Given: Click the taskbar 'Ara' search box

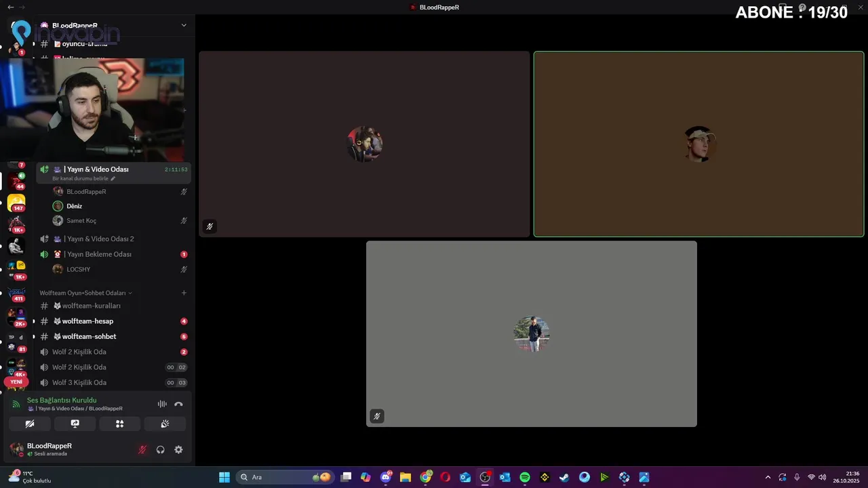Looking at the screenshot, I should 285,477.
